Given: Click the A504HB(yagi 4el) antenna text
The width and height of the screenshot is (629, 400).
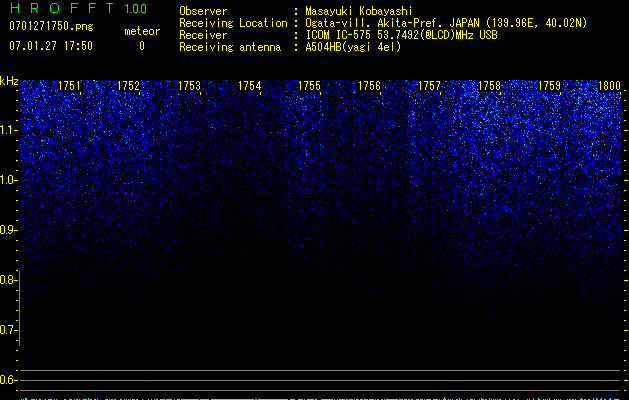Looking at the screenshot, I should [353, 47].
